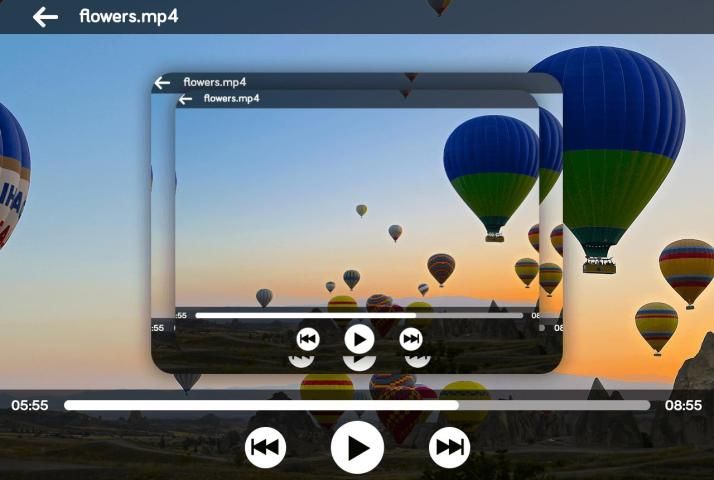The image size is (714, 480).
Task: Select flowers.mp4 title in the front-most small window
Action: 232,99
